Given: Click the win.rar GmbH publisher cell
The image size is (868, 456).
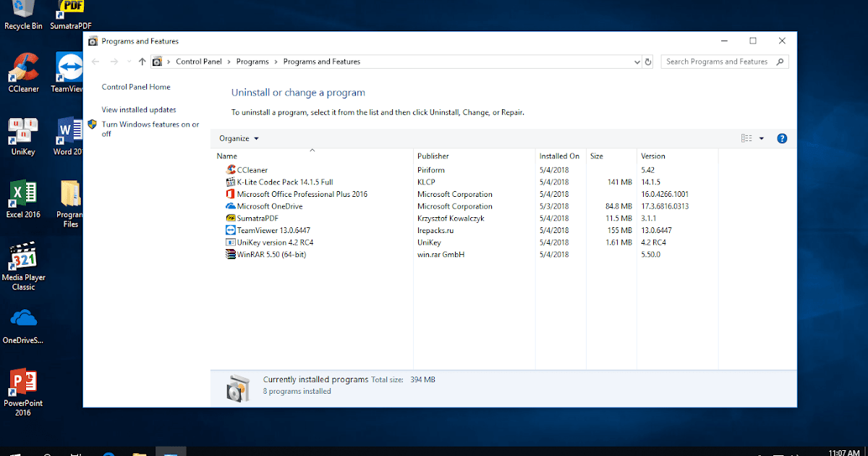Looking at the screenshot, I should 441,254.
